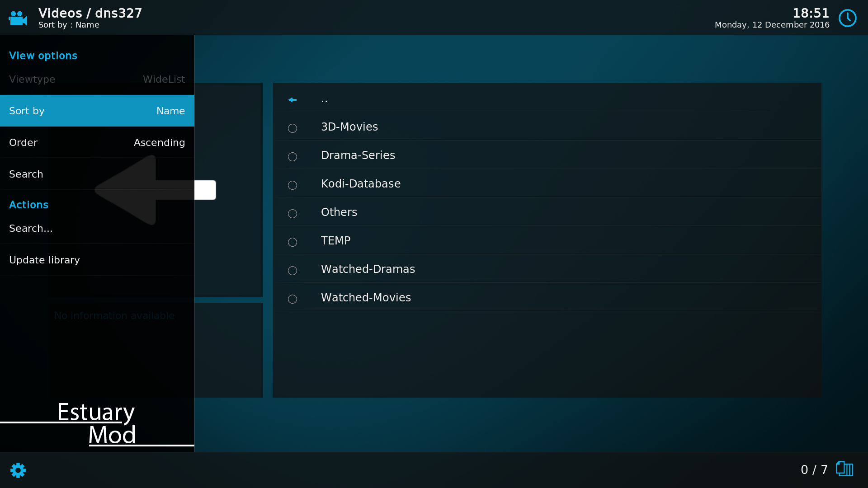Open the Kodi-Database folder
The height and width of the screenshot is (488, 868).
(547, 183)
